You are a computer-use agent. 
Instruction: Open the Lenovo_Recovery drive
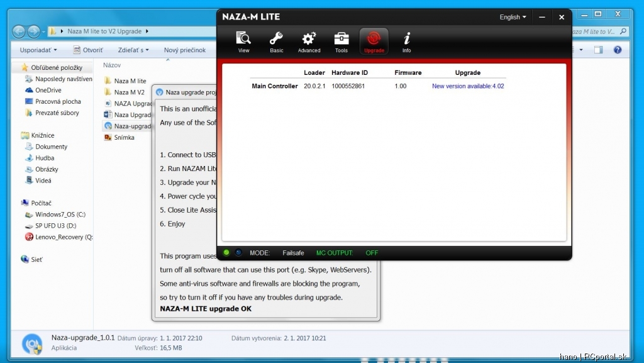[58, 237]
